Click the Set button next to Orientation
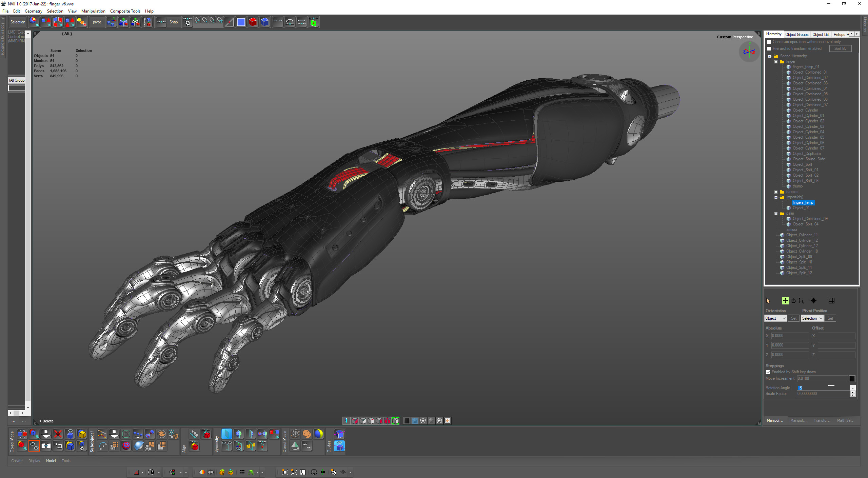The height and width of the screenshot is (478, 868). click(x=793, y=318)
